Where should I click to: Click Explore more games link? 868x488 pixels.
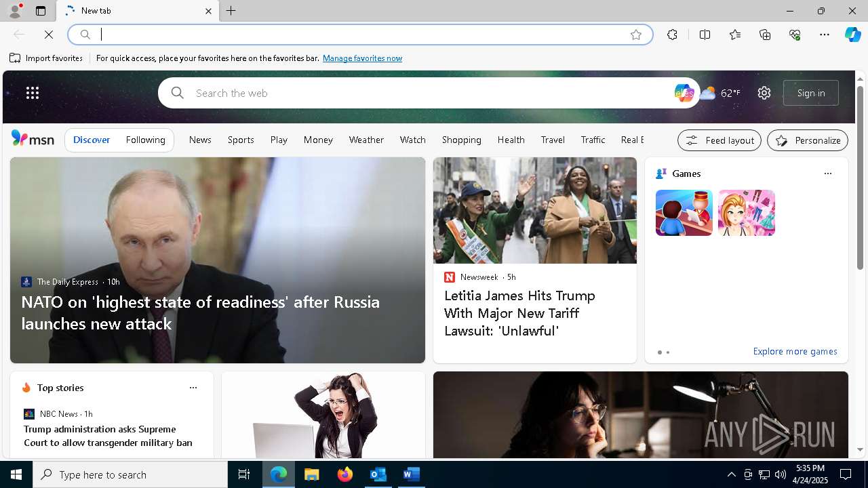point(795,351)
